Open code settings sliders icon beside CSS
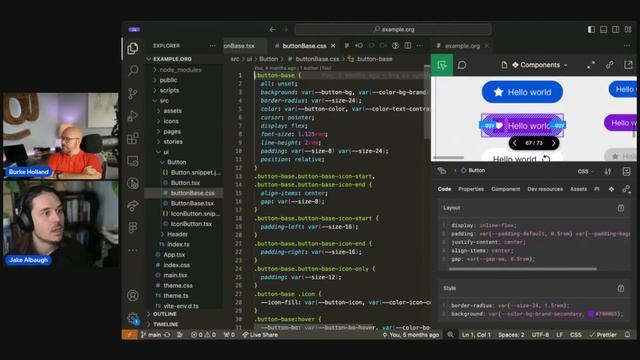Screen dimensions: 640x360 click(x=608, y=171)
